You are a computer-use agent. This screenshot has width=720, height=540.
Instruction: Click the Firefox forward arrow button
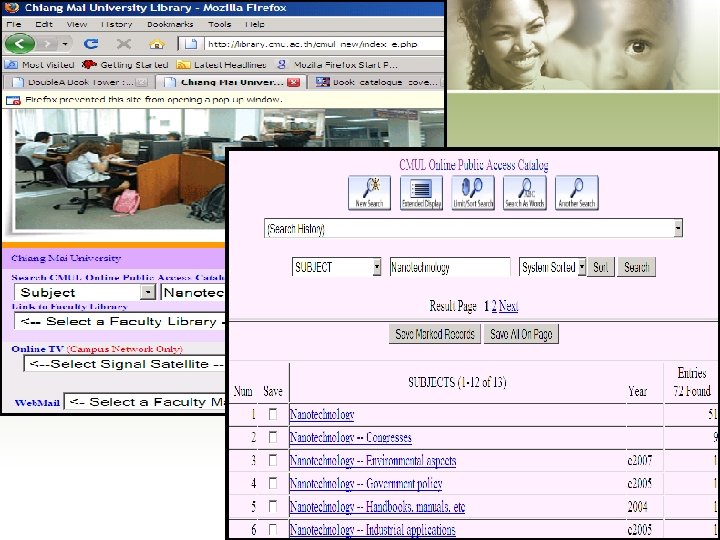point(47,44)
